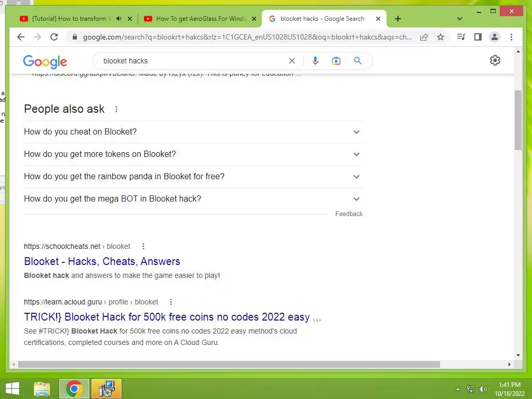Click the forward navigation arrow
The width and height of the screenshot is (532, 399).
pyautogui.click(x=37, y=37)
